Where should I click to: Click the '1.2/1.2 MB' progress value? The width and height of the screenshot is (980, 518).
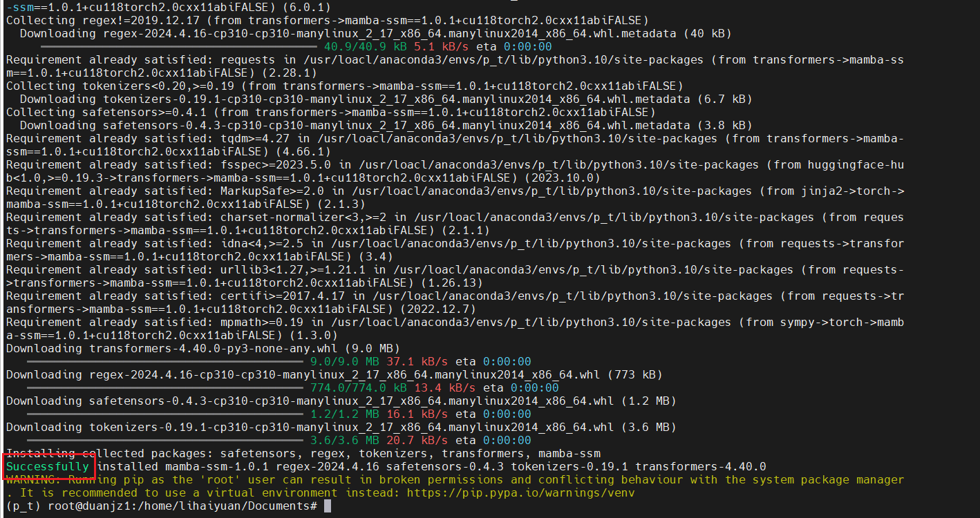(345, 414)
